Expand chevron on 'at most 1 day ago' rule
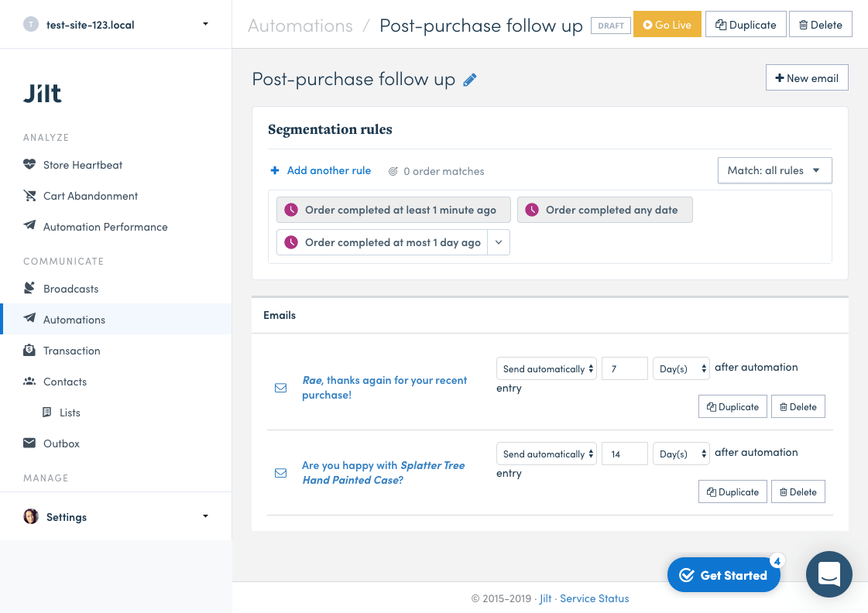The image size is (868, 613). tap(499, 242)
